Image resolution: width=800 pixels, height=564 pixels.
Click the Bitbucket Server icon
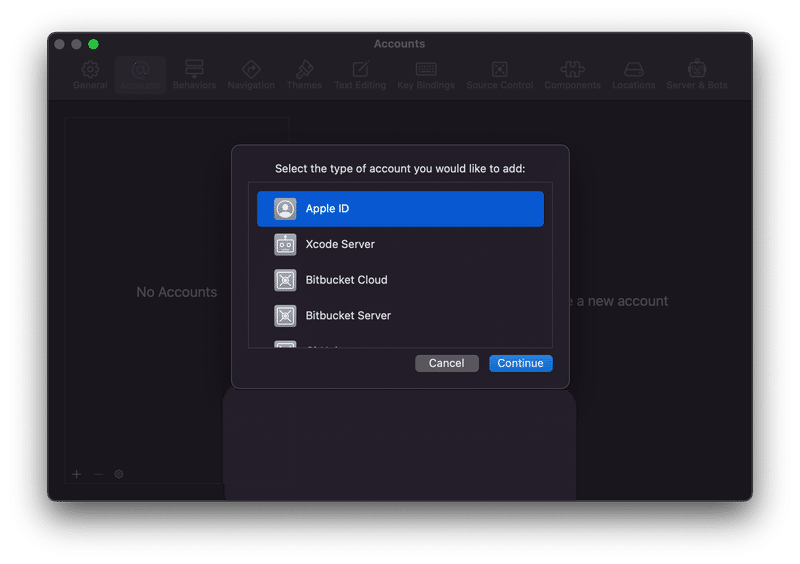click(x=285, y=316)
